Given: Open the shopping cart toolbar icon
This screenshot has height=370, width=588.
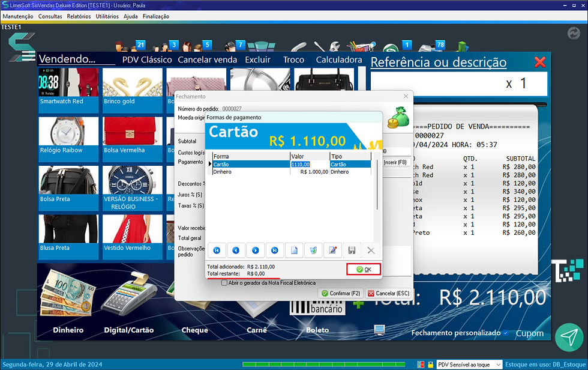Looking at the screenshot, I should (361, 46).
